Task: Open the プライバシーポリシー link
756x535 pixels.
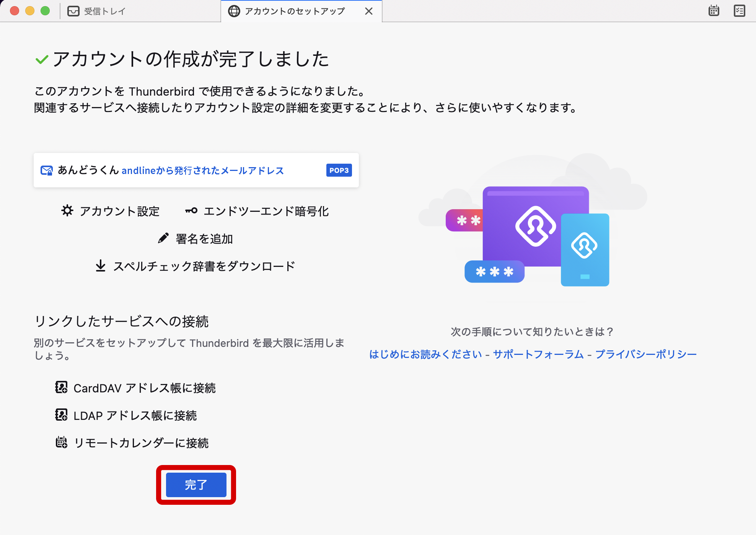Action: click(646, 354)
